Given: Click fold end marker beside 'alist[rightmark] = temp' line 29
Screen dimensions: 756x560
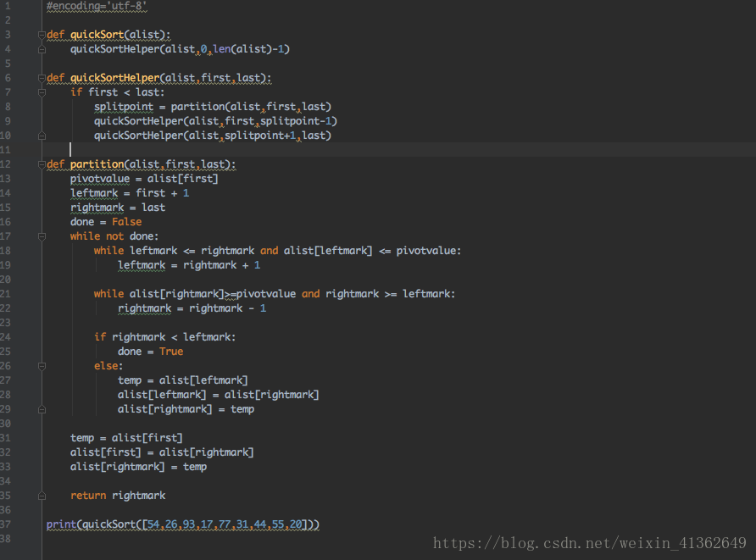Looking at the screenshot, I should [x=42, y=409].
